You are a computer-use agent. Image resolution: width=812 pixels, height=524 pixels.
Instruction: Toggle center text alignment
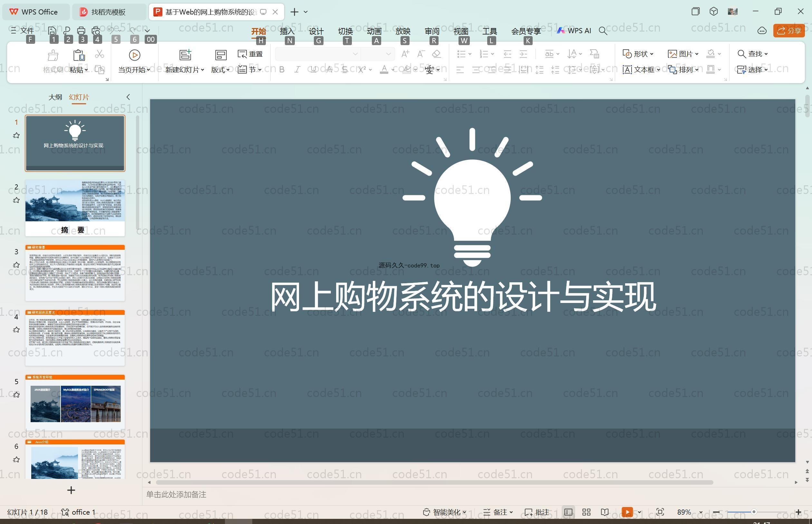476,70
